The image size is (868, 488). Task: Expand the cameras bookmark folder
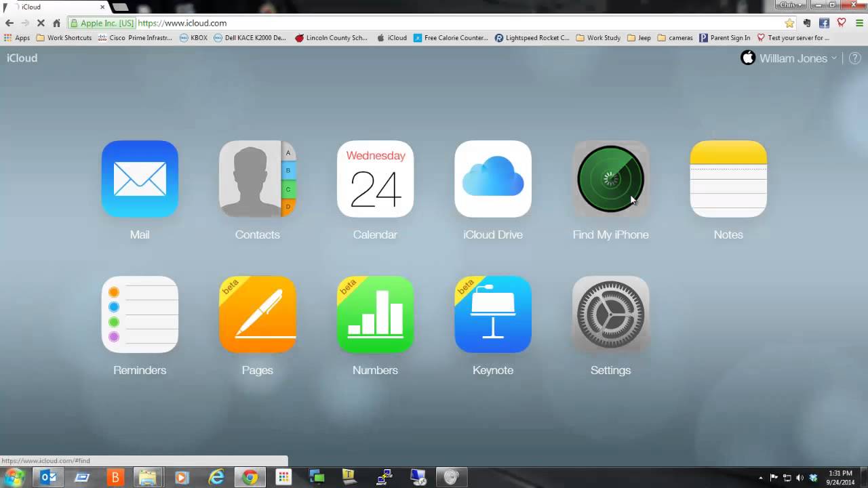coord(675,38)
